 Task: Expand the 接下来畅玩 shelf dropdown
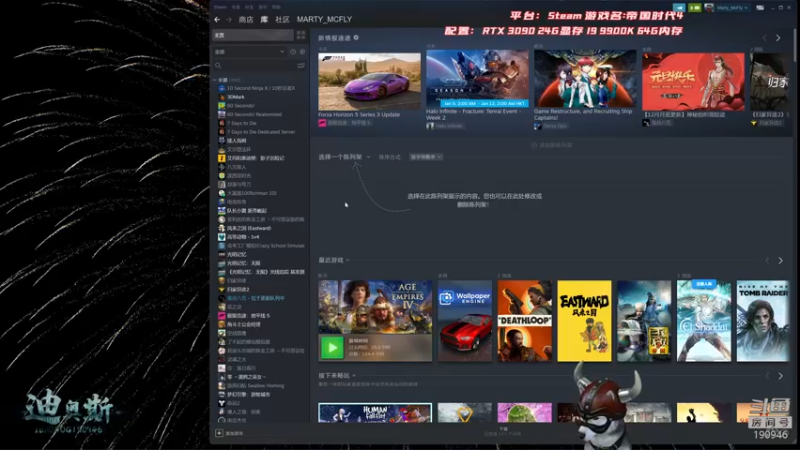pyautogui.click(x=337, y=376)
